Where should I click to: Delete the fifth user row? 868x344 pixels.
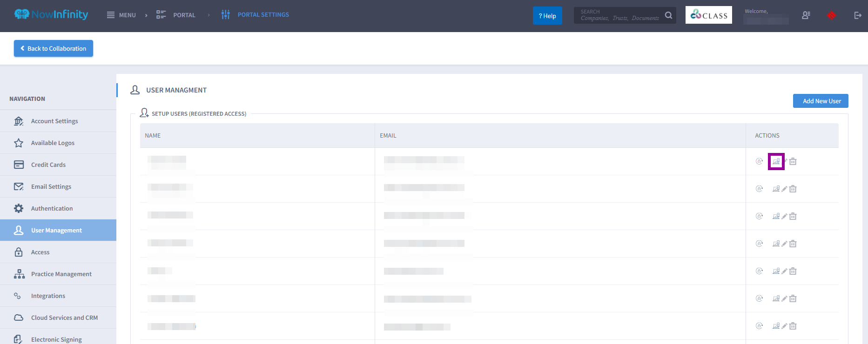[x=793, y=271]
